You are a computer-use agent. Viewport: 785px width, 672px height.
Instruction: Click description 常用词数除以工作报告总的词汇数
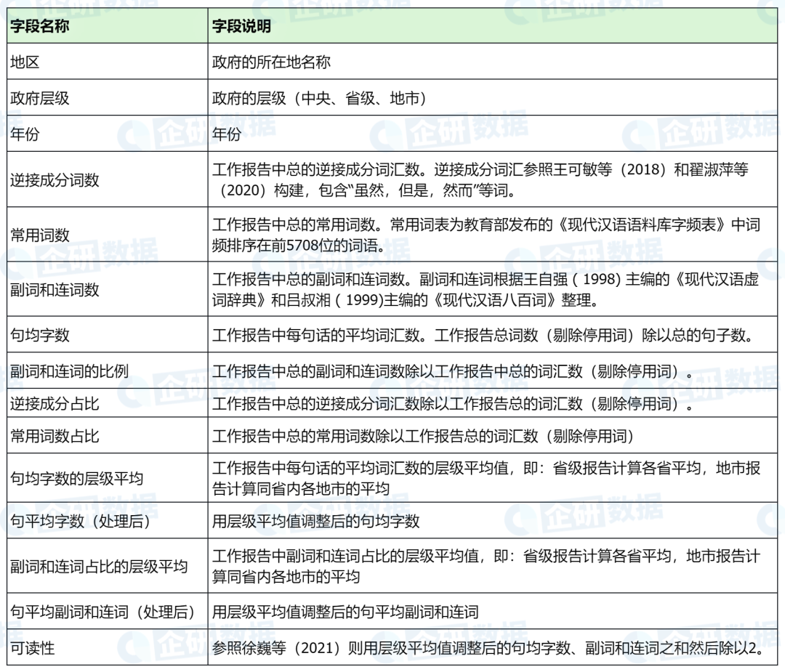[x=493, y=435]
